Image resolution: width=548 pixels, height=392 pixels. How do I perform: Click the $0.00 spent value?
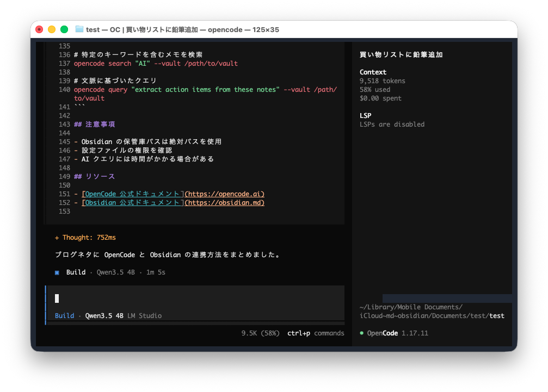pyautogui.click(x=380, y=98)
